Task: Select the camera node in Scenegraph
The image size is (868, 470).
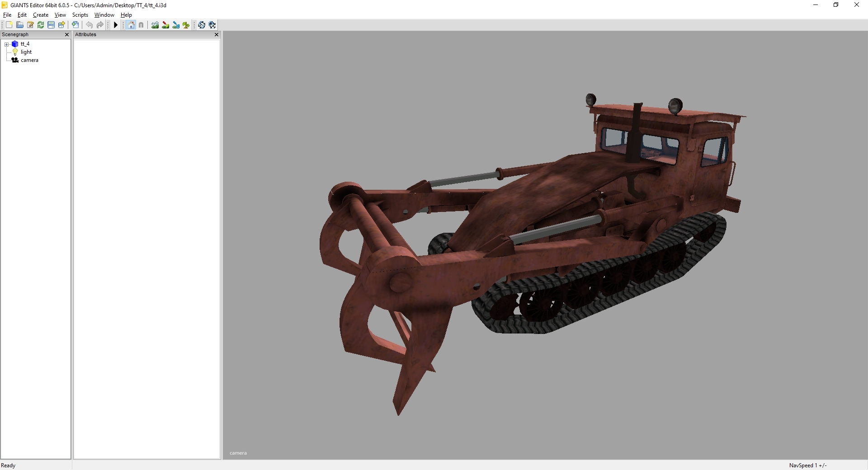Action: point(29,60)
